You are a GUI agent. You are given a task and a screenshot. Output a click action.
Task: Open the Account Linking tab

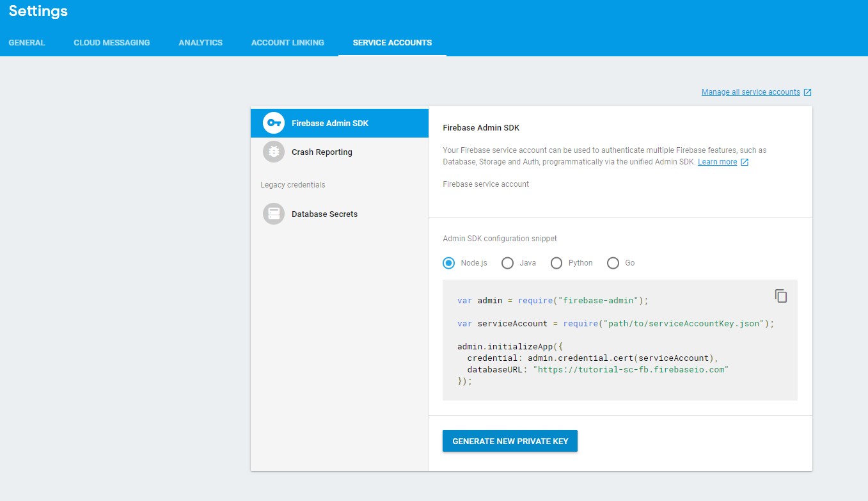pyautogui.click(x=288, y=43)
